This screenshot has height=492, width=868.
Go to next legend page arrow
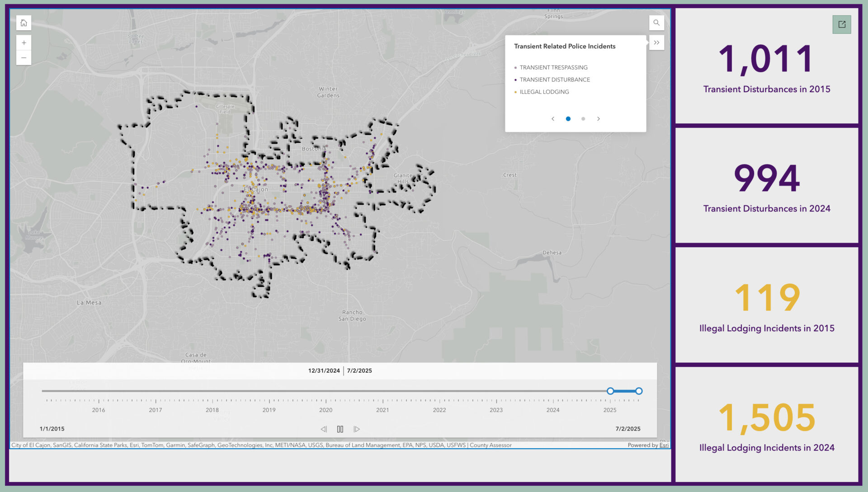[599, 119]
